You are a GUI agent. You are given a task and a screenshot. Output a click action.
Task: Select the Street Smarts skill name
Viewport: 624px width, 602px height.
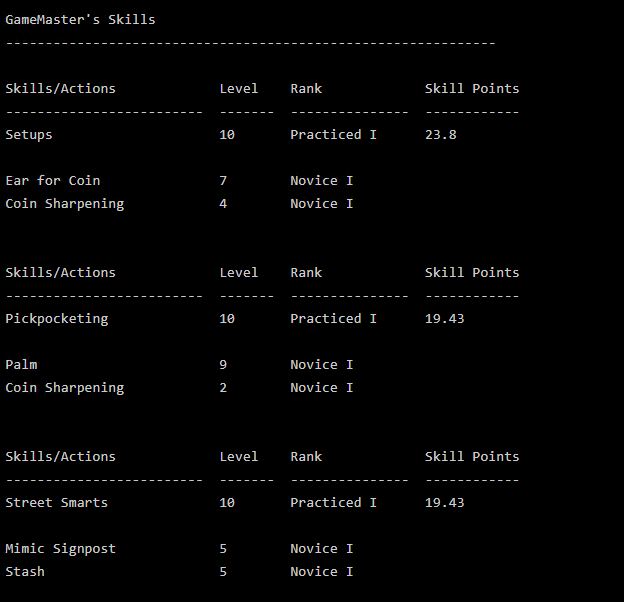pyautogui.click(x=57, y=503)
